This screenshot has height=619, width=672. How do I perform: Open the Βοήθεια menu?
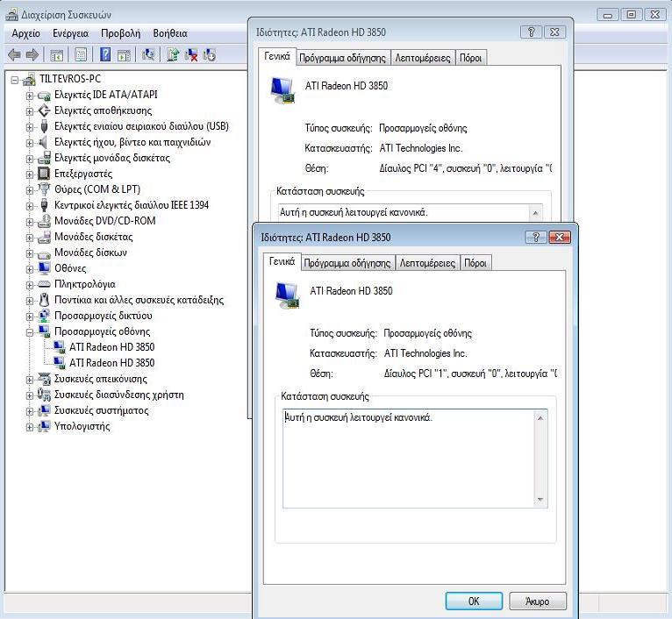pos(170,33)
